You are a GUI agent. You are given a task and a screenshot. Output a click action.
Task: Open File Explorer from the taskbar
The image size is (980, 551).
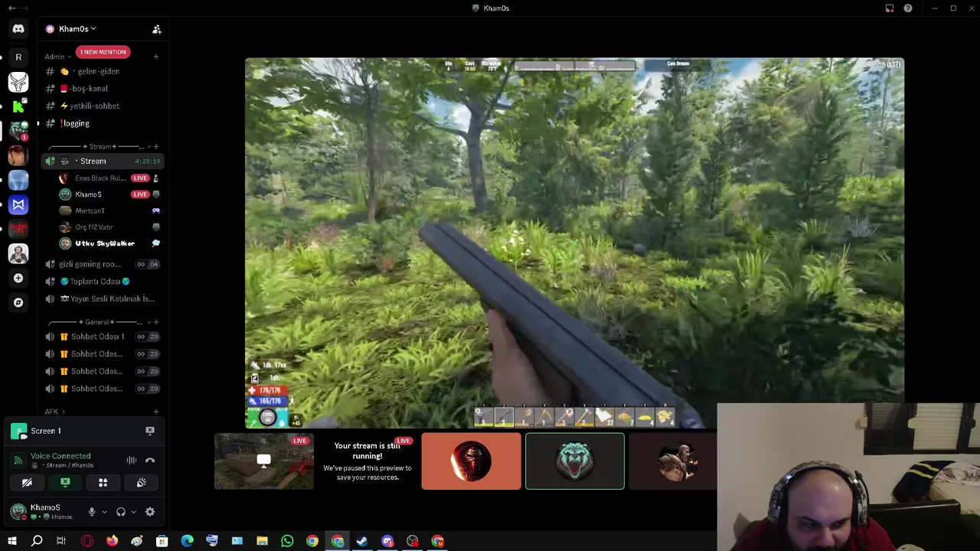[262, 541]
